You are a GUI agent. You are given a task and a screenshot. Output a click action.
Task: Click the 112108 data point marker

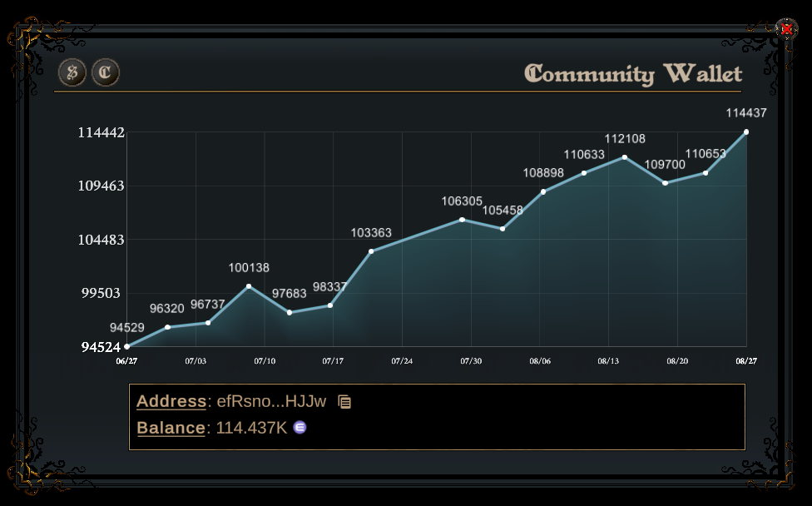click(625, 157)
